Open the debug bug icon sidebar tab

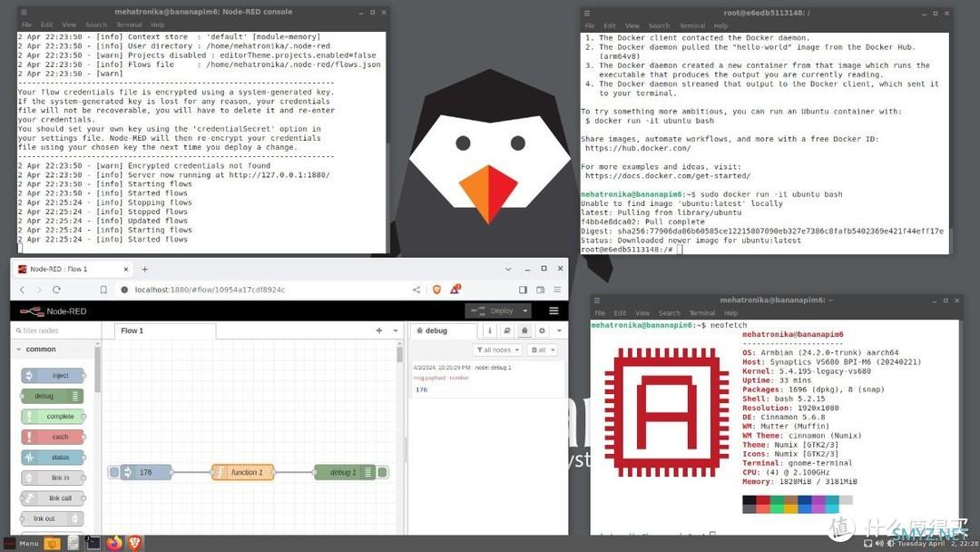tap(524, 330)
